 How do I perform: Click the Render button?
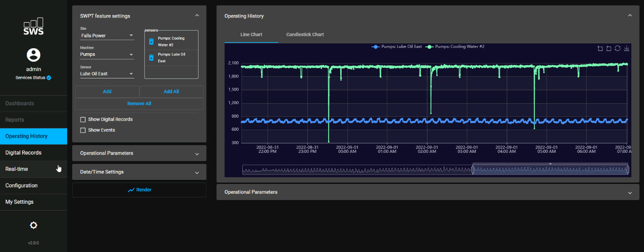pos(139,190)
